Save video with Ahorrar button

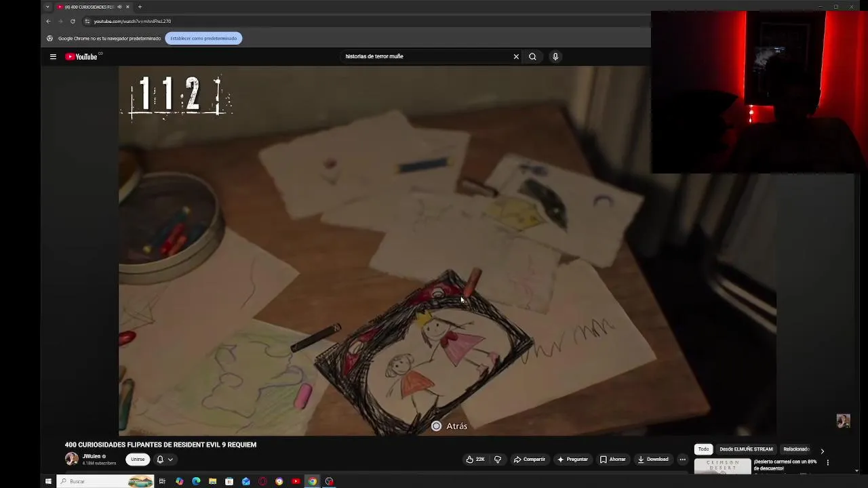(x=612, y=460)
